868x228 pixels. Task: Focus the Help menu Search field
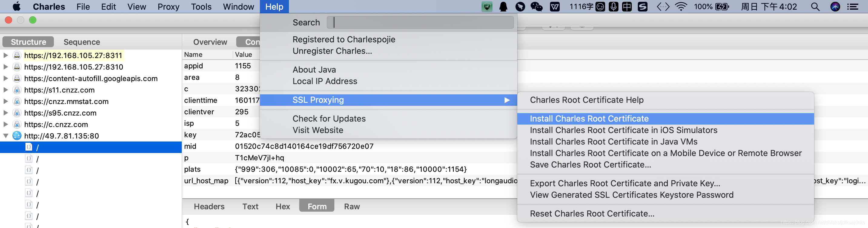[x=420, y=23]
